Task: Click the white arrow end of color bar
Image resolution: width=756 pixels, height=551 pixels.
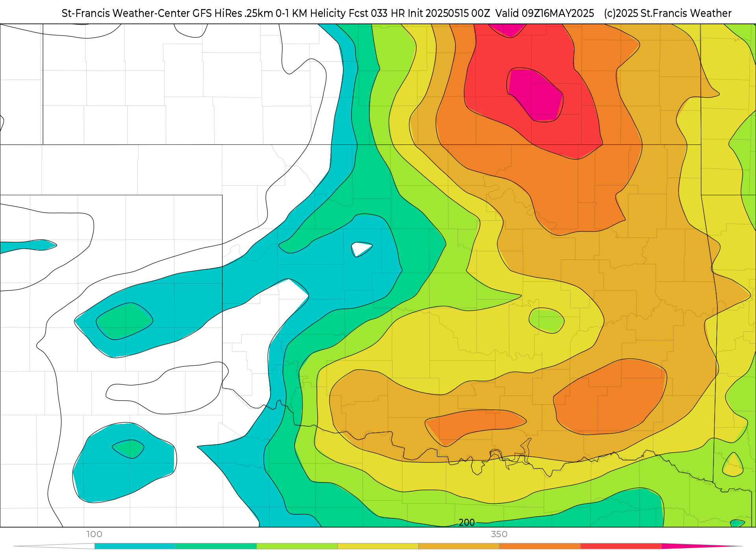Action: pos(55,546)
